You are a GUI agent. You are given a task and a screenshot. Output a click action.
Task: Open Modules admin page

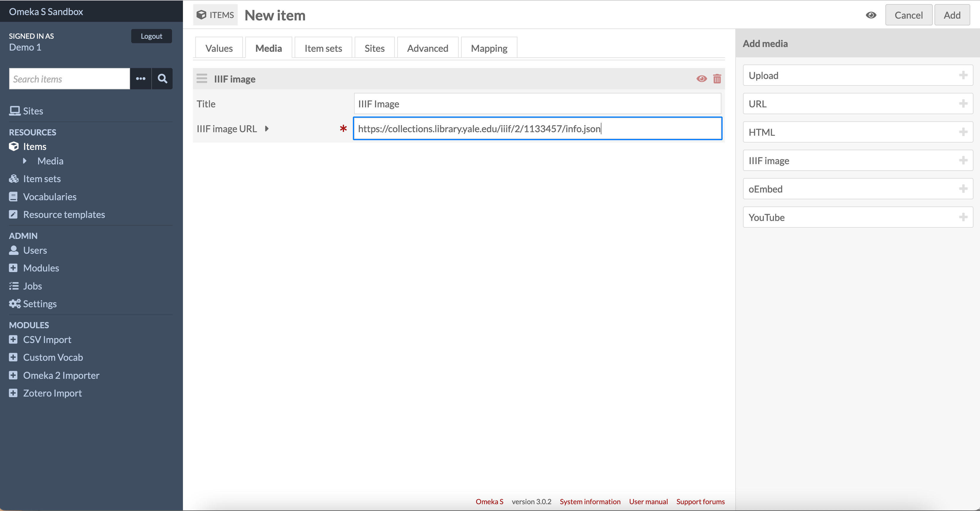[x=34, y=268]
